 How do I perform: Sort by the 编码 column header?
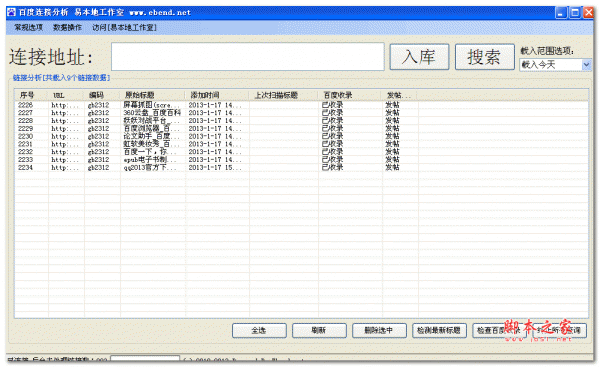tap(102, 95)
